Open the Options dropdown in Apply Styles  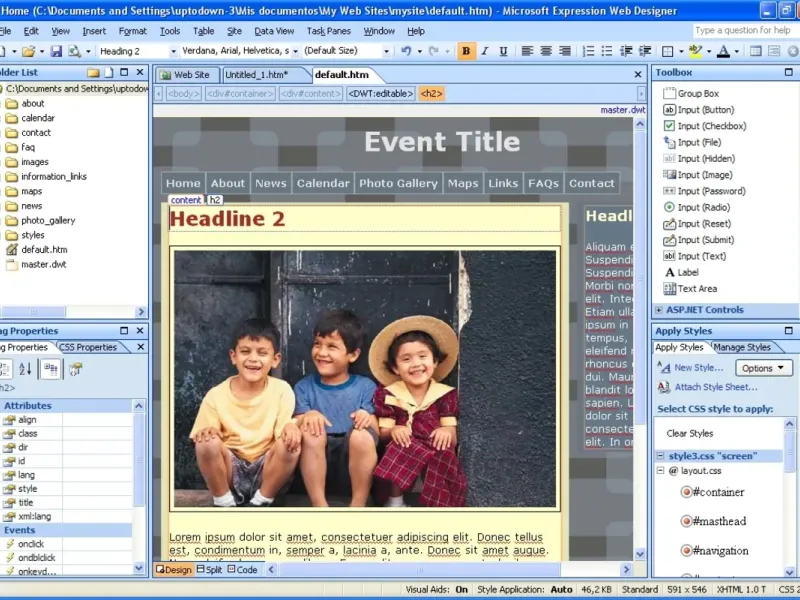(764, 368)
